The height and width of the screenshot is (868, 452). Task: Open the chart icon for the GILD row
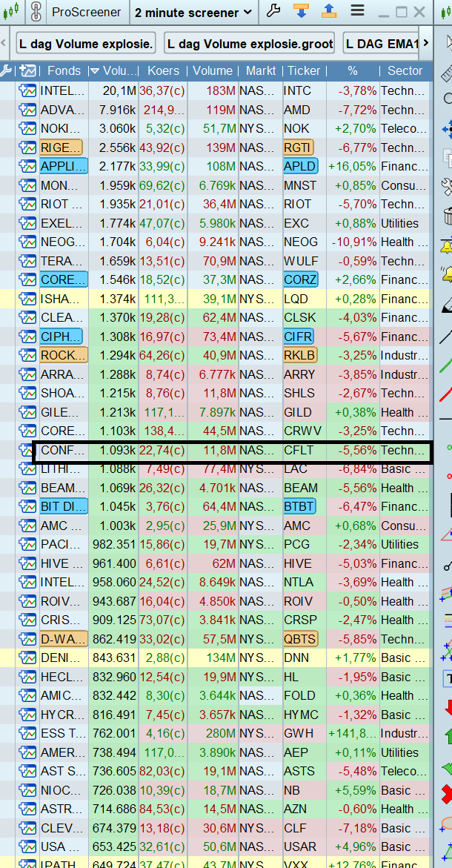click(x=27, y=412)
